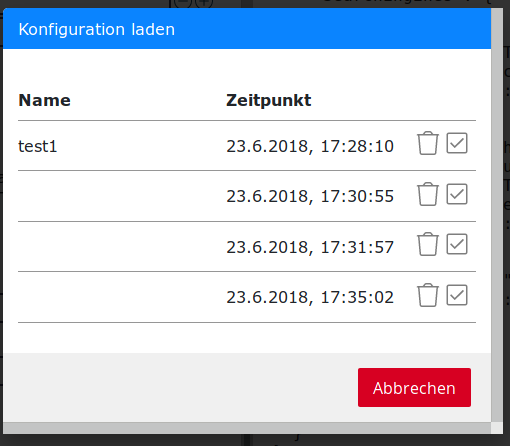This screenshot has height=446, width=510.
Task: Select the timestamp 23.6.2018, 17:31:57
Action: tap(310, 247)
